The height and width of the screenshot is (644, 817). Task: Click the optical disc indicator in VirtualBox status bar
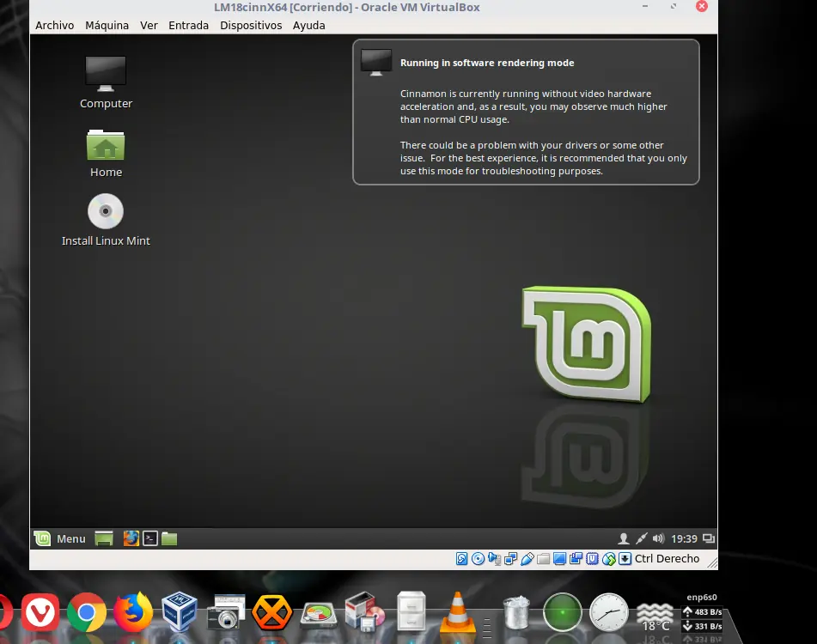(x=478, y=559)
